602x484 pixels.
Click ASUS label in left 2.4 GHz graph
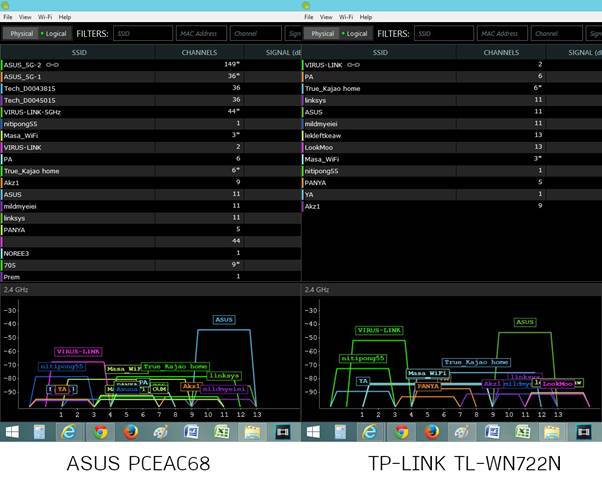point(224,320)
